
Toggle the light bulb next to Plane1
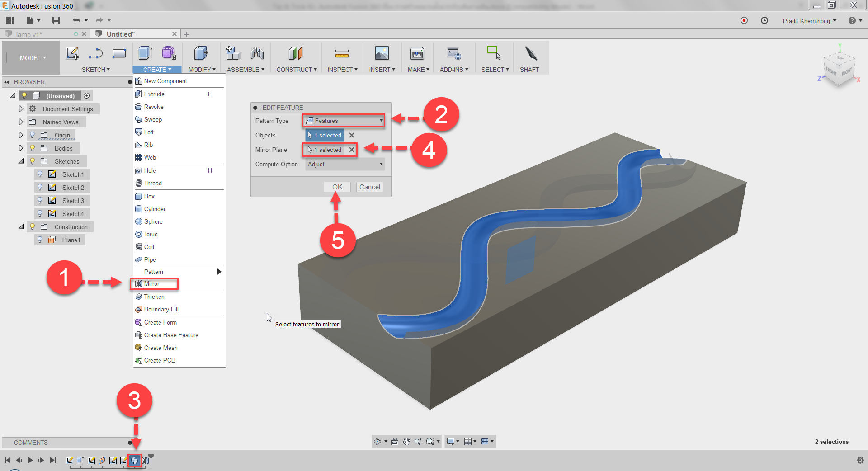click(41, 240)
